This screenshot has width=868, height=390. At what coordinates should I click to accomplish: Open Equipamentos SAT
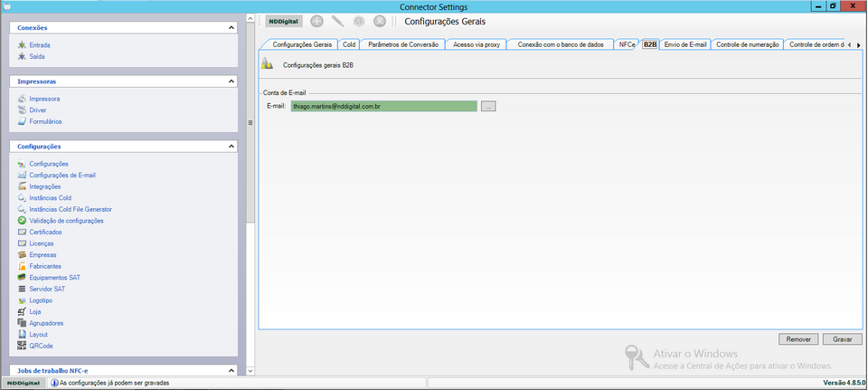click(54, 278)
